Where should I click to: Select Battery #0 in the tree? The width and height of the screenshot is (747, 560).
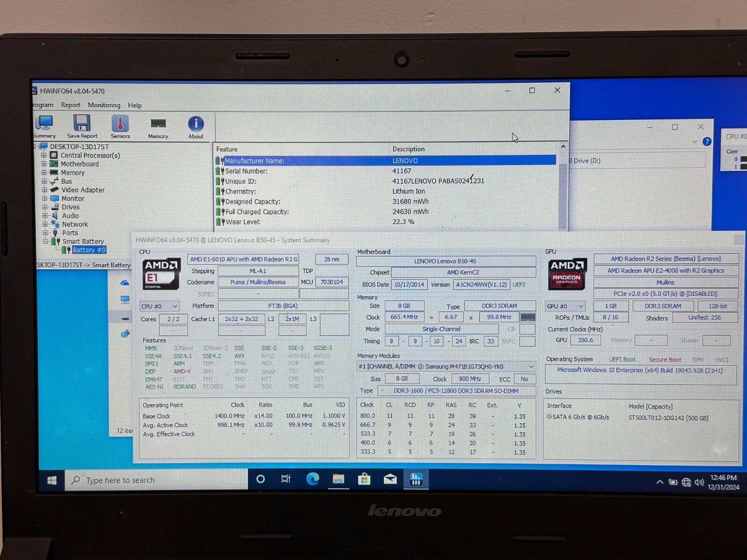click(x=89, y=250)
